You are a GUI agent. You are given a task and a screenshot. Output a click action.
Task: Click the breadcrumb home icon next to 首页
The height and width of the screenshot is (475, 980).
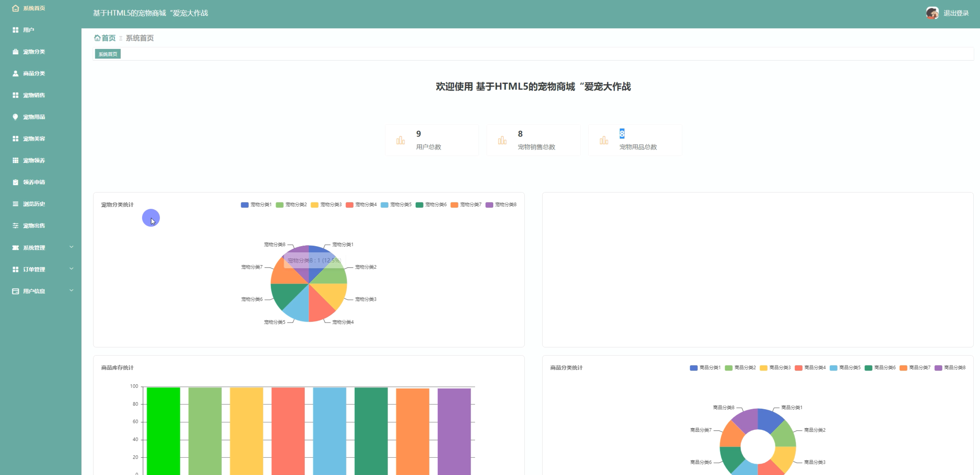(x=97, y=38)
